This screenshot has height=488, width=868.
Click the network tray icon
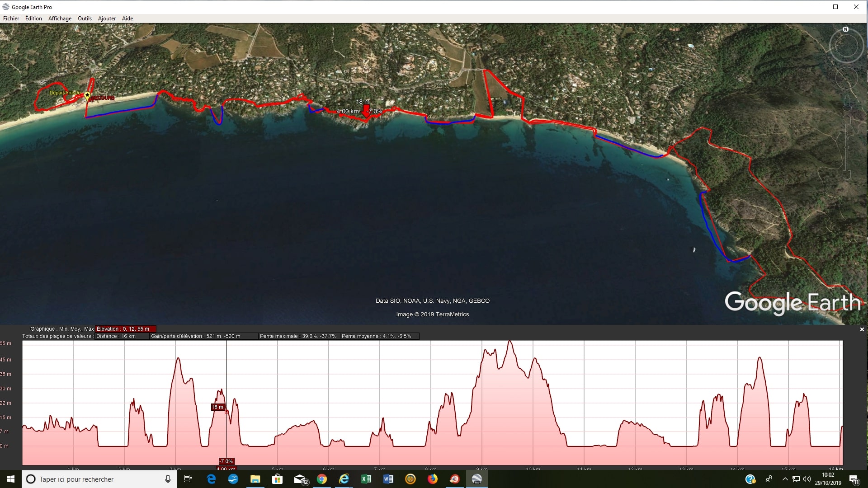click(x=796, y=479)
